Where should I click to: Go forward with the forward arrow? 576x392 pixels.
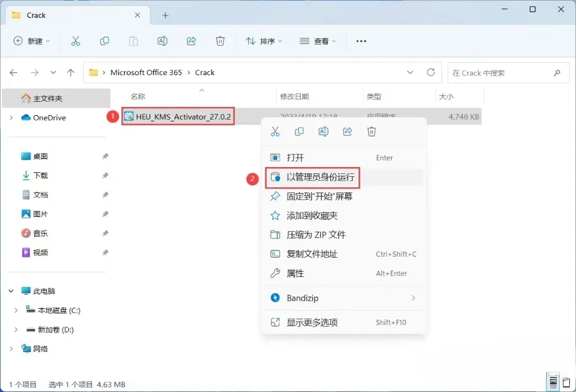pos(35,73)
